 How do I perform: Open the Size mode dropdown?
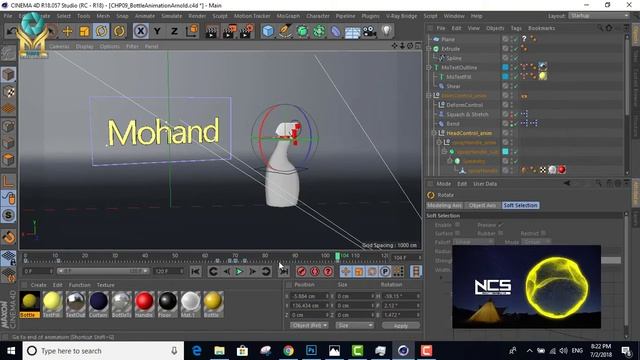[354, 325]
